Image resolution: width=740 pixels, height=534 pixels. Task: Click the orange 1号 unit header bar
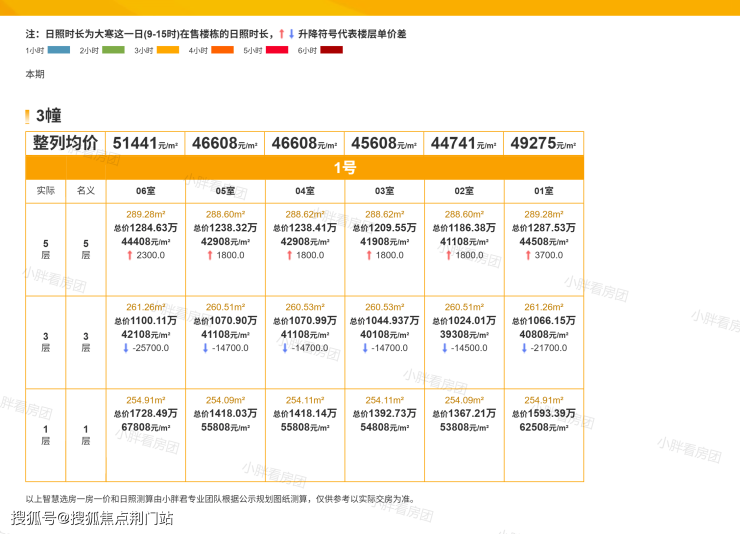(x=344, y=167)
